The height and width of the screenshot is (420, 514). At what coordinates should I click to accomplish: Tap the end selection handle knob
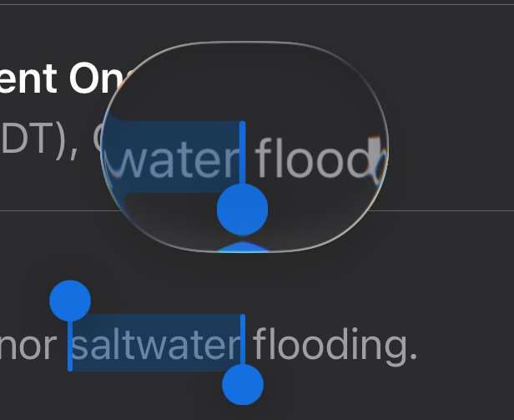click(x=243, y=385)
